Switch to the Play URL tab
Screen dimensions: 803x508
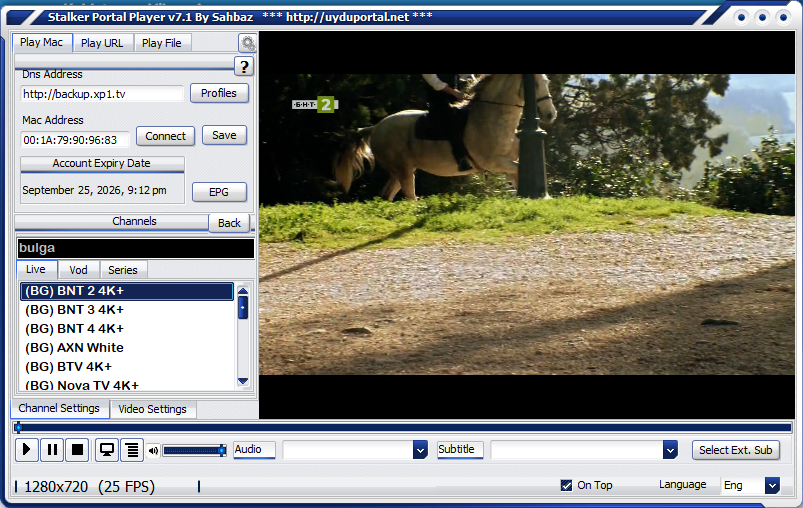pyautogui.click(x=102, y=43)
